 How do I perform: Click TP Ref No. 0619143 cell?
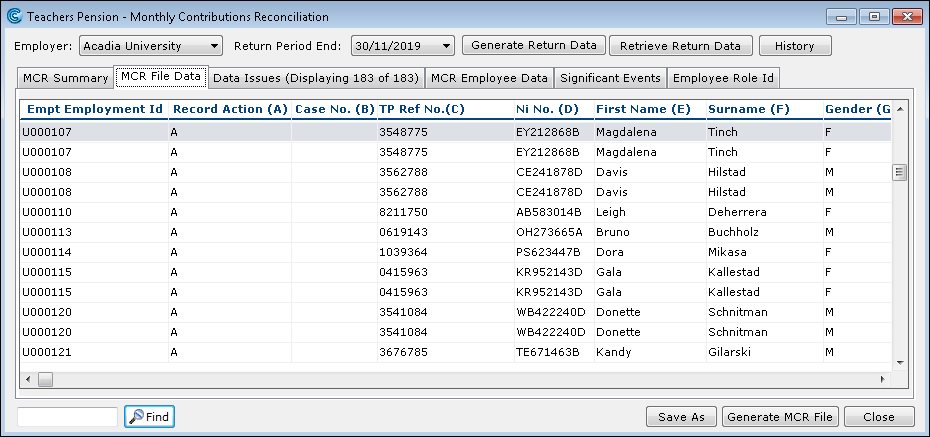click(x=446, y=232)
